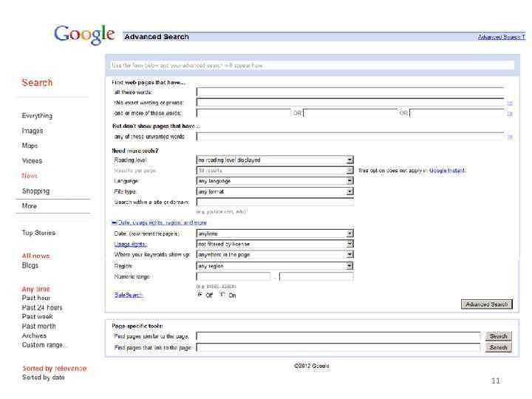Focus the all these words field
The width and height of the screenshot is (532, 399).
click(349, 92)
